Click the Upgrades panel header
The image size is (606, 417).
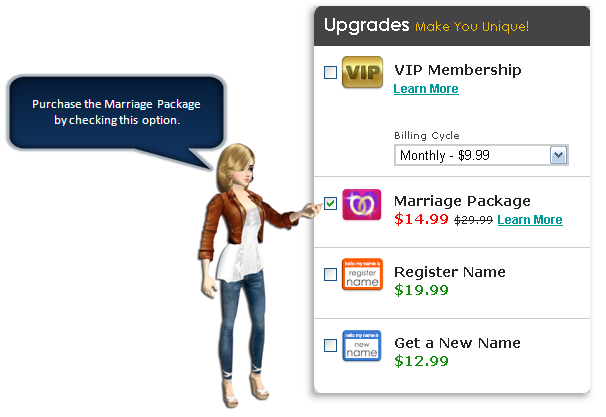click(452, 26)
